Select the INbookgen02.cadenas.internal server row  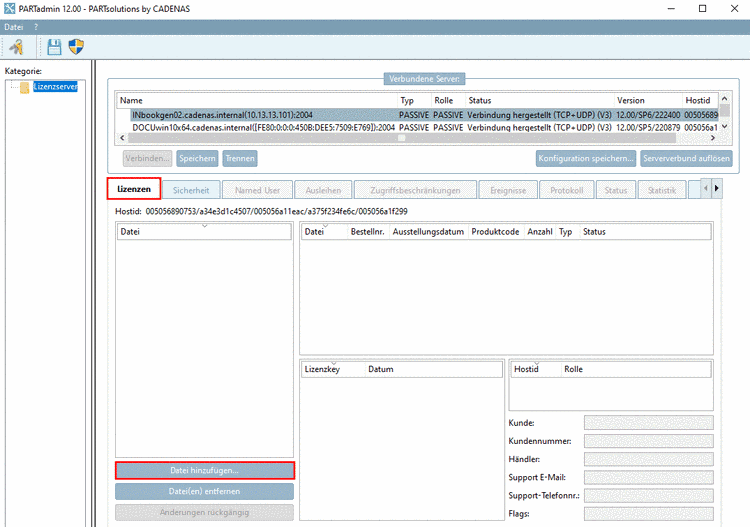click(x=425, y=115)
